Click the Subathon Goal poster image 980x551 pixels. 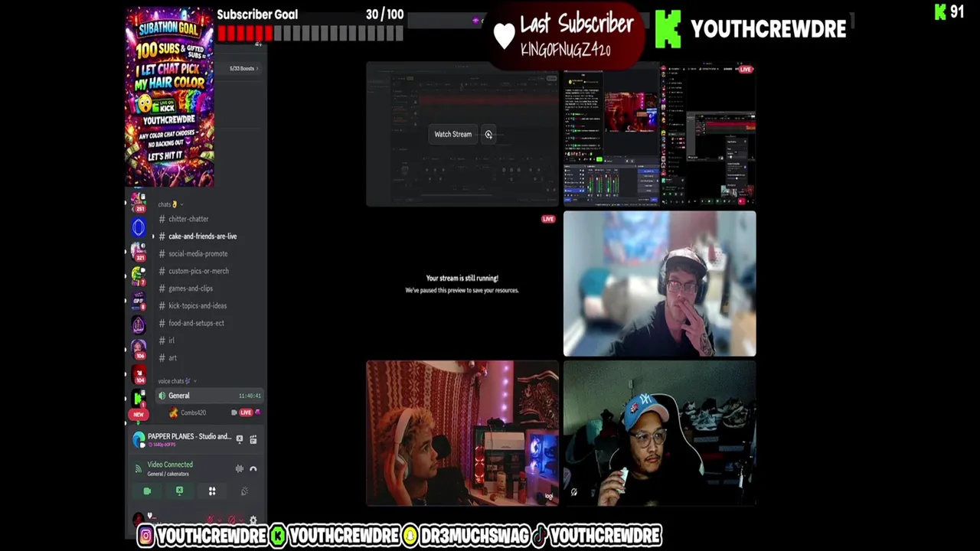(170, 96)
